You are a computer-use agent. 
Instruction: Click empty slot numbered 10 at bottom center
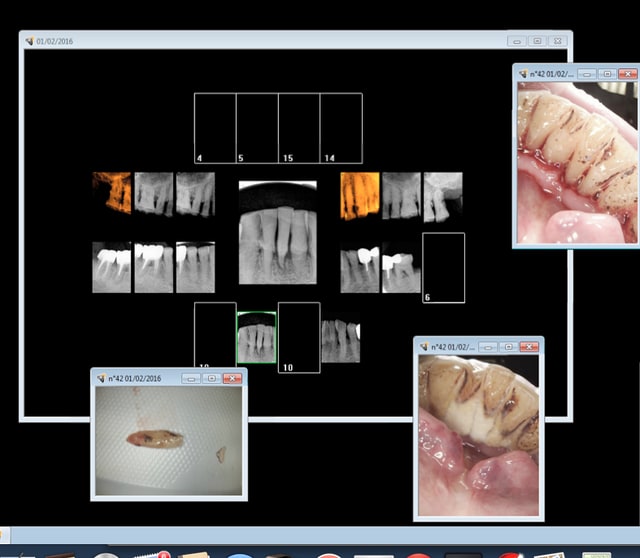coord(298,337)
